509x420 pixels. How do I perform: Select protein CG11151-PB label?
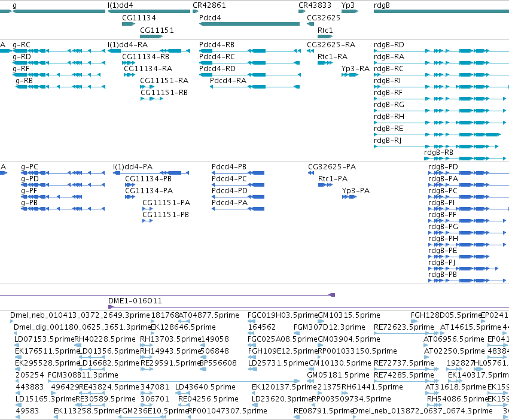tap(166, 215)
